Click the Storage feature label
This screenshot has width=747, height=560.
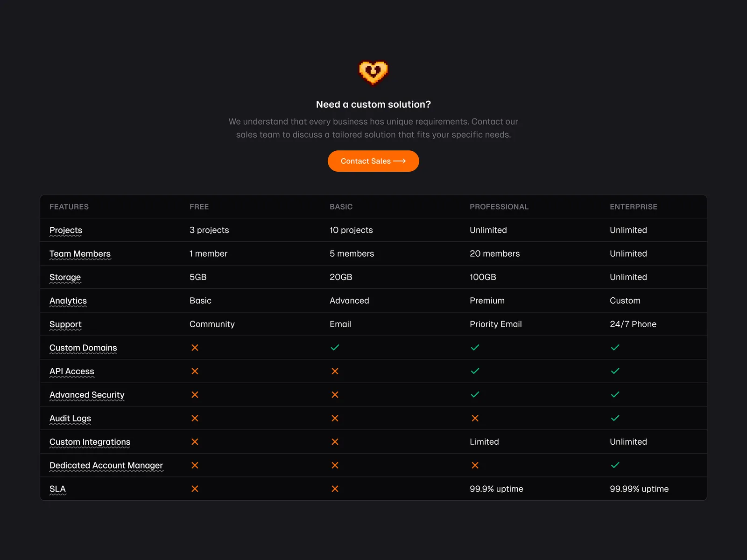click(x=65, y=277)
